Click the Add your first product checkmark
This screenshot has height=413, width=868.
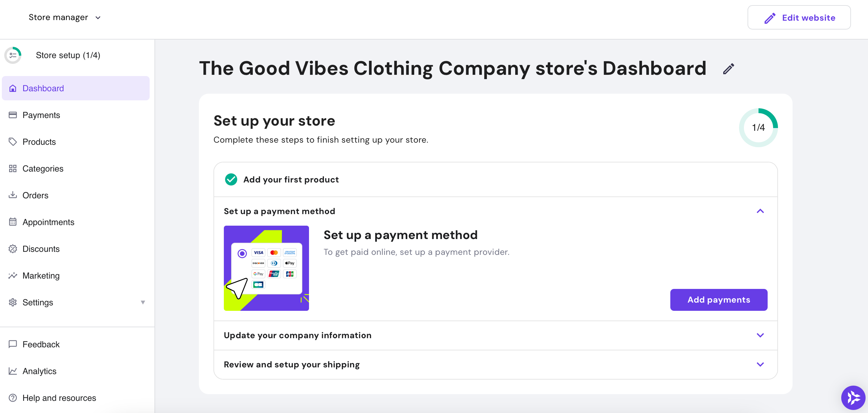pyautogui.click(x=231, y=179)
